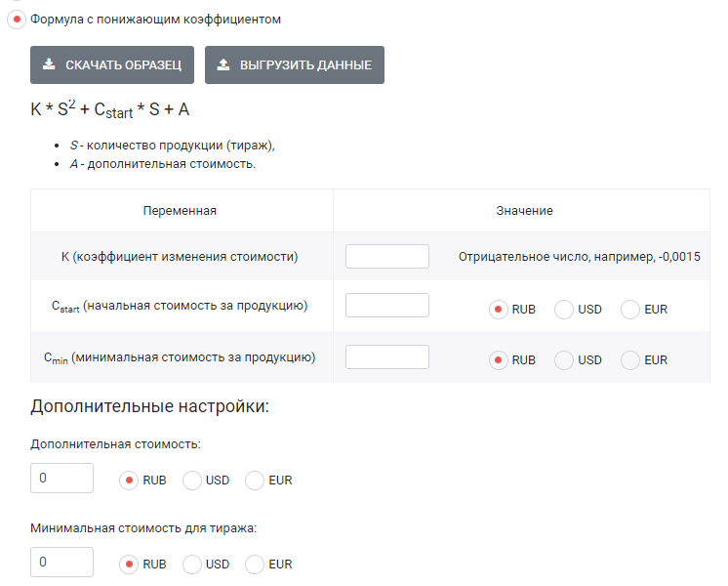Click the hint text 'Отрицательное число, например, -0,0015'
728x586 pixels.
tap(580, 257)
